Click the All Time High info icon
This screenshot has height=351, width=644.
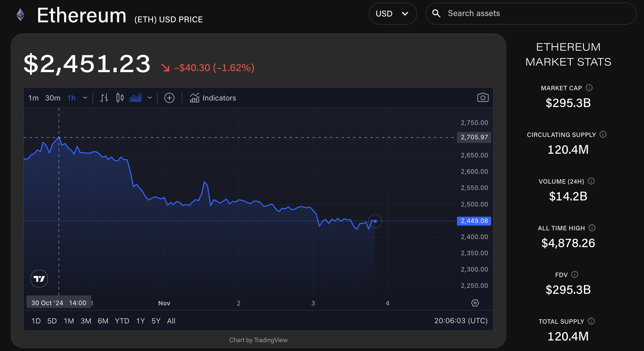click(x=592, y=228)
